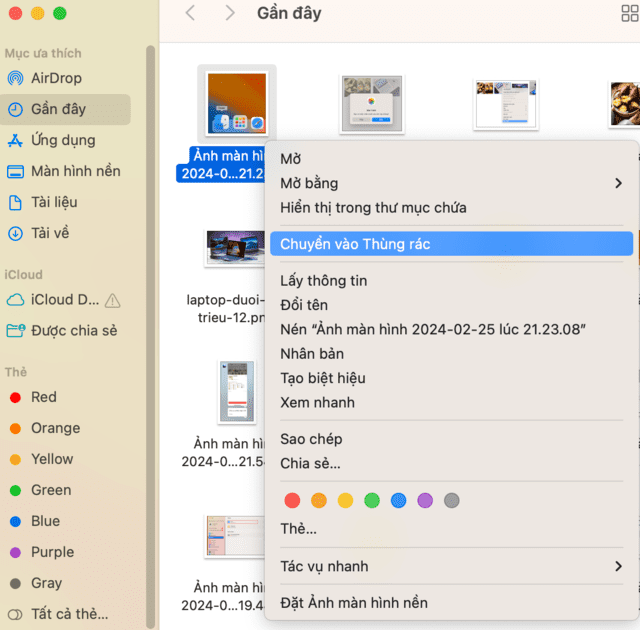
Task: Choose Đặt Ảnh màn hình nền
Action: pyautogui.click(x=451, y=603)
